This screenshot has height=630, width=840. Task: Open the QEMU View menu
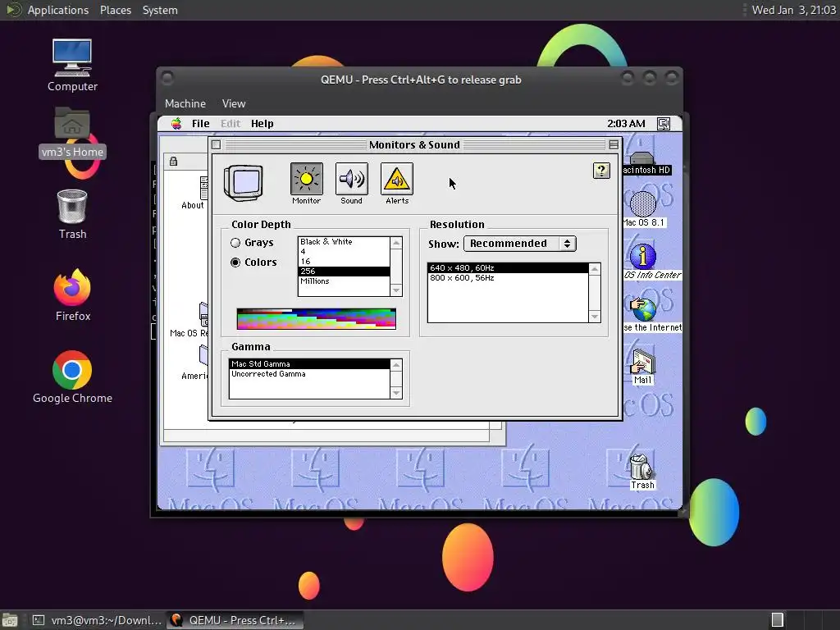click(x=234, y=103)
